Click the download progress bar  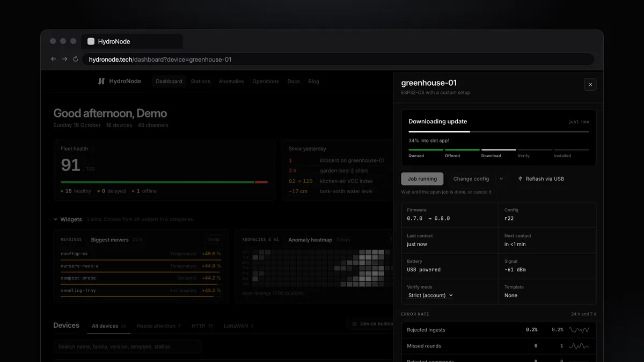pyautogui.click(x=499, y=131)
